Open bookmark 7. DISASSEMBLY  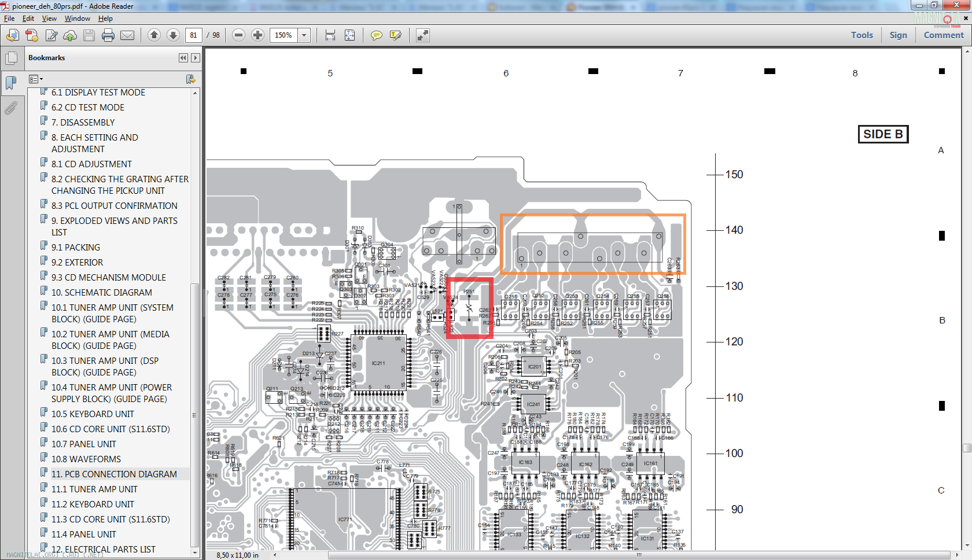pos(83,123)
